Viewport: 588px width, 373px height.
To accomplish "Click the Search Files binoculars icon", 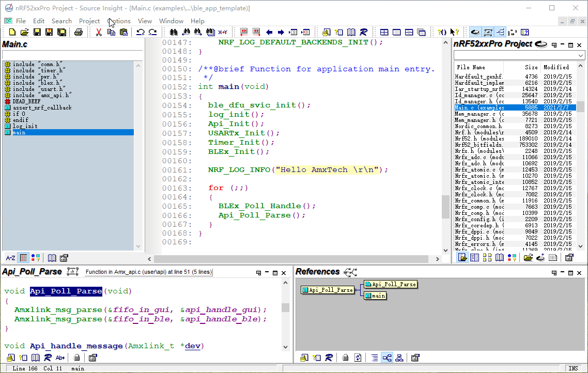I will [210, 32].
